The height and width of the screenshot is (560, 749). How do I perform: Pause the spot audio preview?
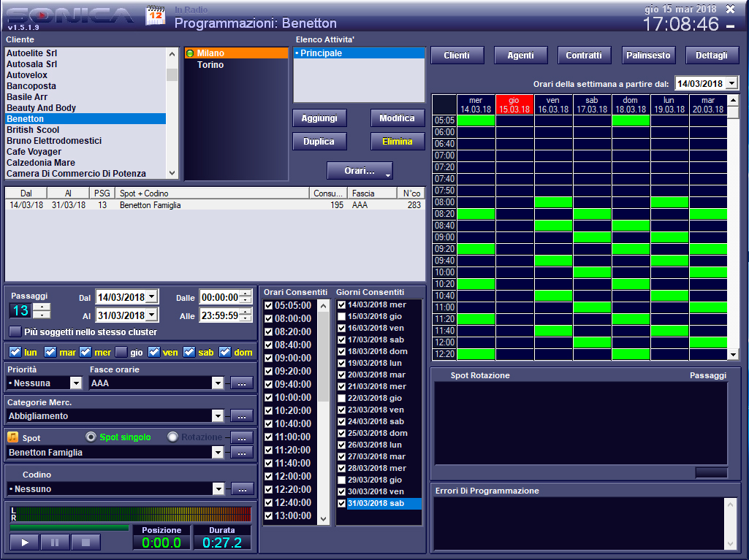click(x=55, y=542)
